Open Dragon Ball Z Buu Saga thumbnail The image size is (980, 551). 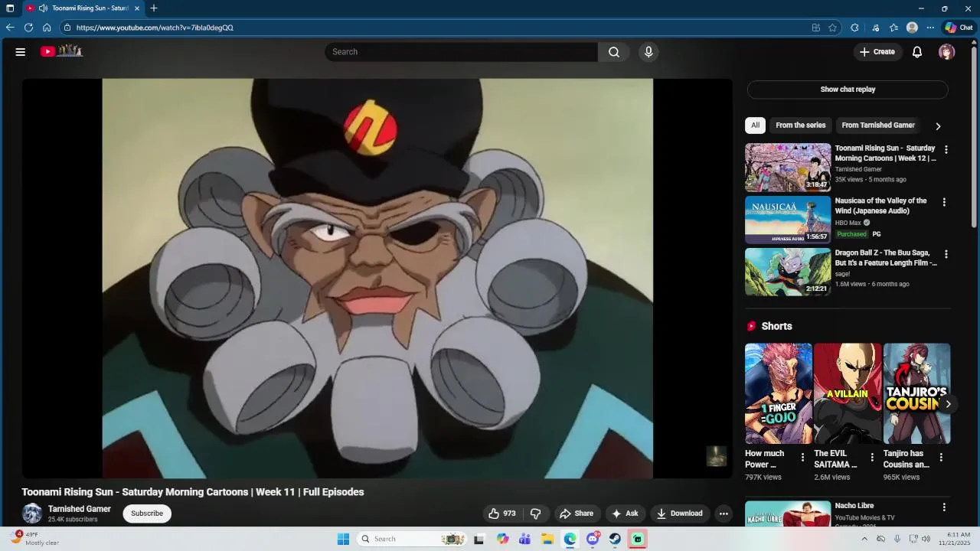[788, 272]
